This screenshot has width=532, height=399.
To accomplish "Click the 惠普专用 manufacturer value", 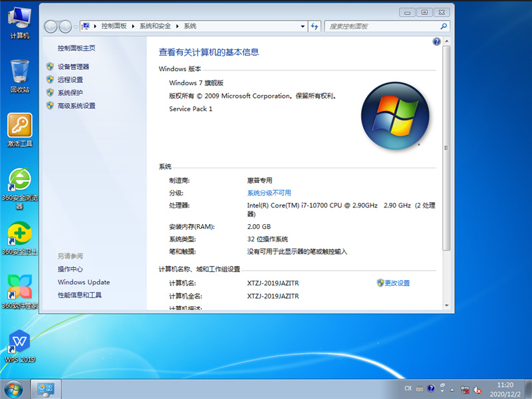I will [x=259, y=180].
